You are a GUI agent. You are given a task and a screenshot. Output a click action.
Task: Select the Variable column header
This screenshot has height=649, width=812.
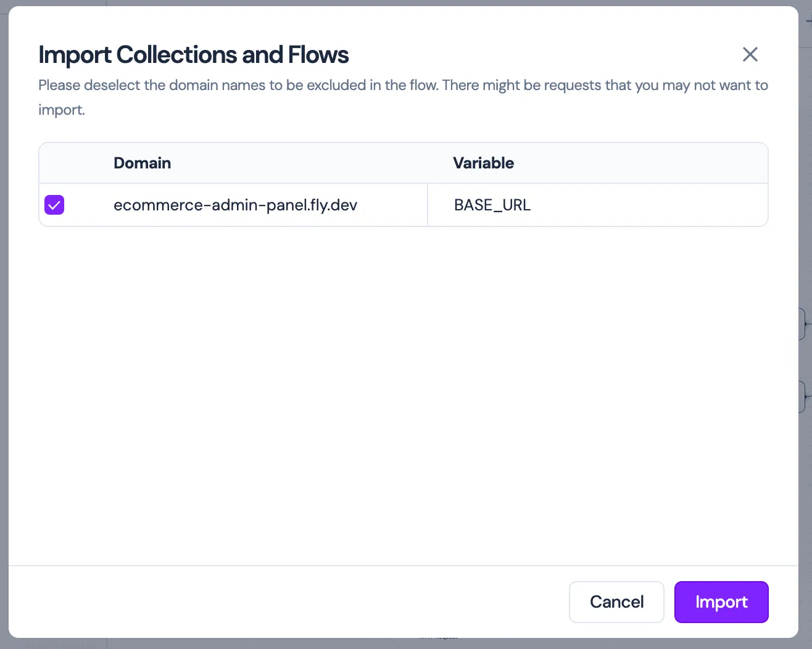[x=483, y=163]
